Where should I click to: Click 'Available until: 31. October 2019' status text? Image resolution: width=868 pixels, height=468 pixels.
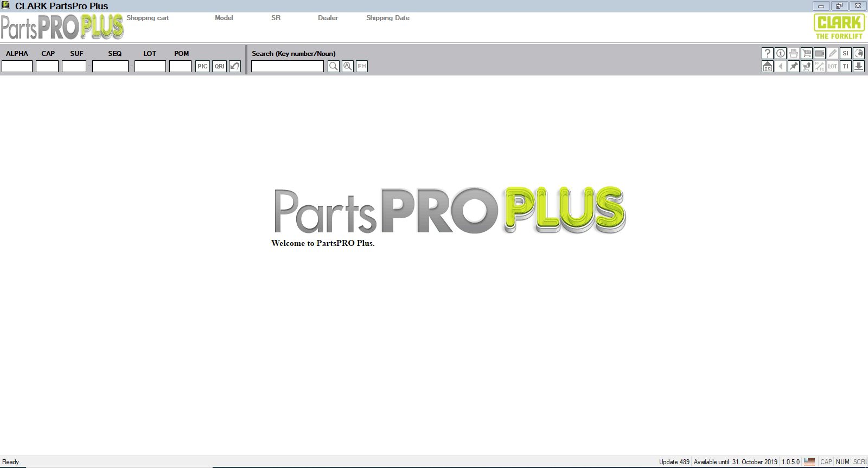pyautogui.click(x=736, y=462)
